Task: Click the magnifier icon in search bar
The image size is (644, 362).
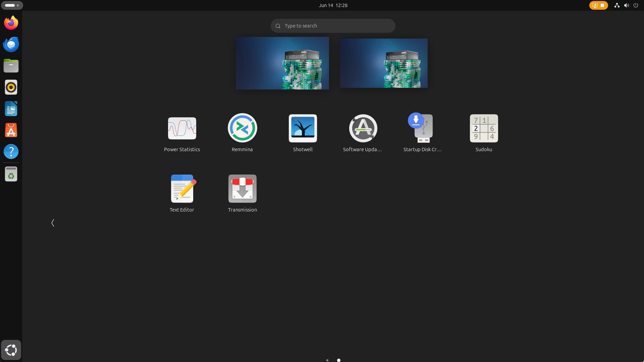Action: (x=278, y=26)
